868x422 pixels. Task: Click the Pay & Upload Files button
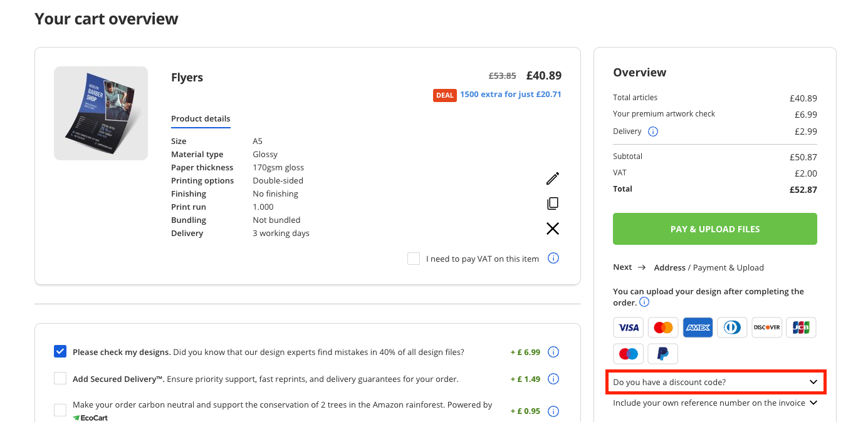click(x=715, y=229)
